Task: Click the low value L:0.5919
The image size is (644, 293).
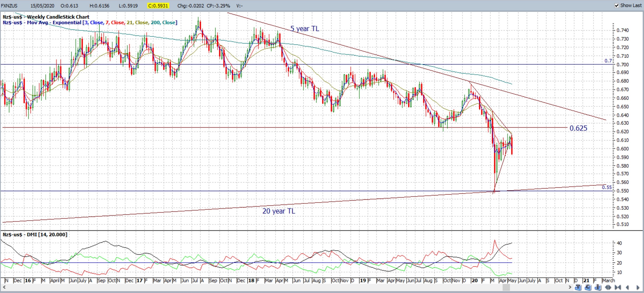Action: tap(128, 6)
